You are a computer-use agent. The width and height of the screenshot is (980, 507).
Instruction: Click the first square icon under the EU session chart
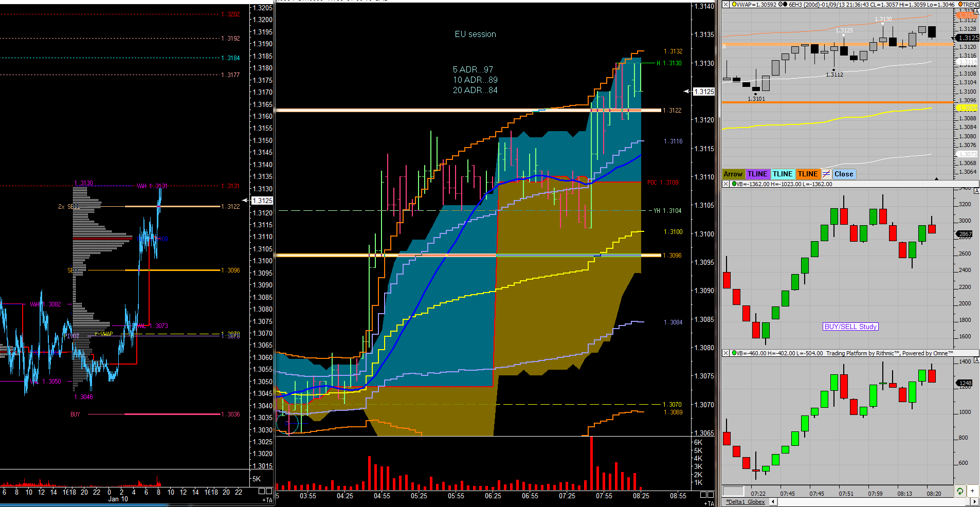coord(703,495)
